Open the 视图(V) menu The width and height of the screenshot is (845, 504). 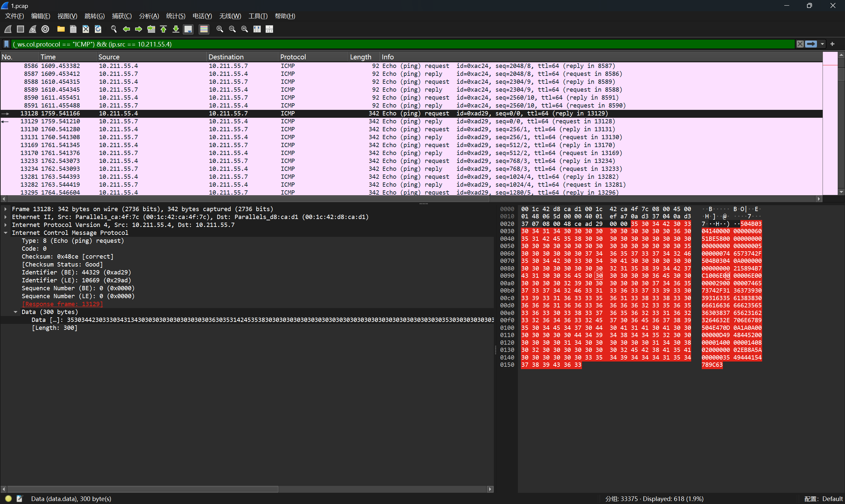[x=67, y=16]
